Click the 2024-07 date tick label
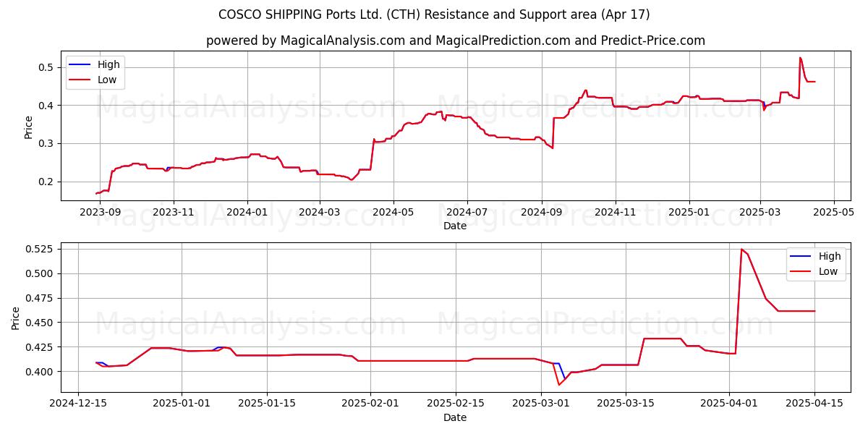Viewport: 868px width, 434px height. pos(467,212)
